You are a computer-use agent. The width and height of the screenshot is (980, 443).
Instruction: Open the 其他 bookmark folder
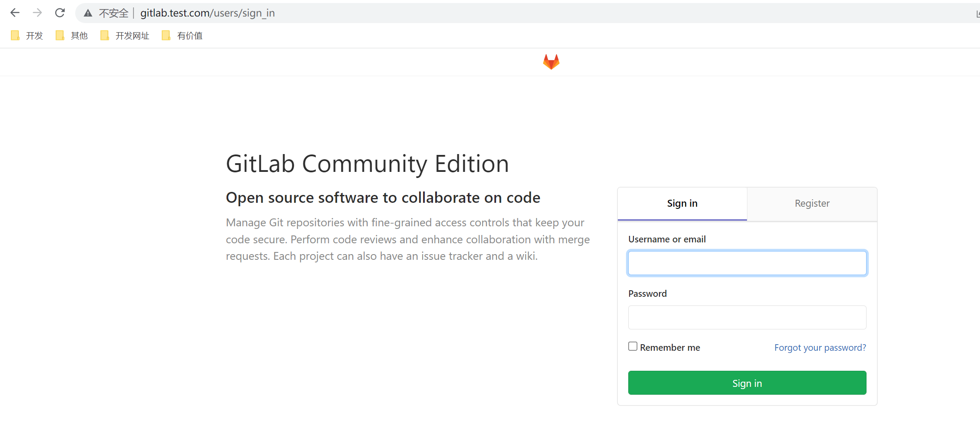pyautogui.click(x=72, y=36)
